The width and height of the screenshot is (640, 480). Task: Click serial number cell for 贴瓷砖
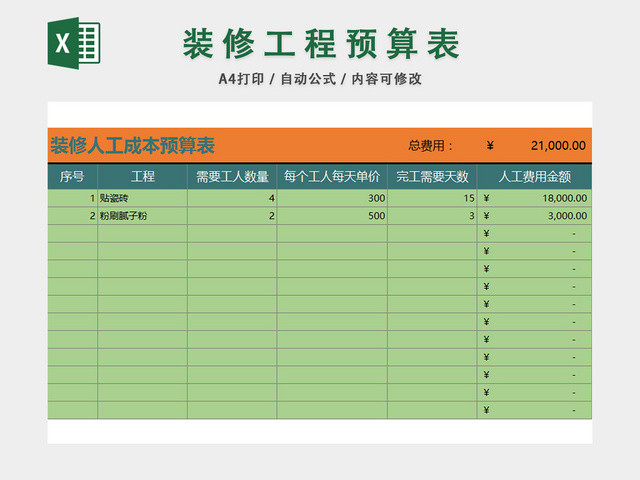[72, 198]
